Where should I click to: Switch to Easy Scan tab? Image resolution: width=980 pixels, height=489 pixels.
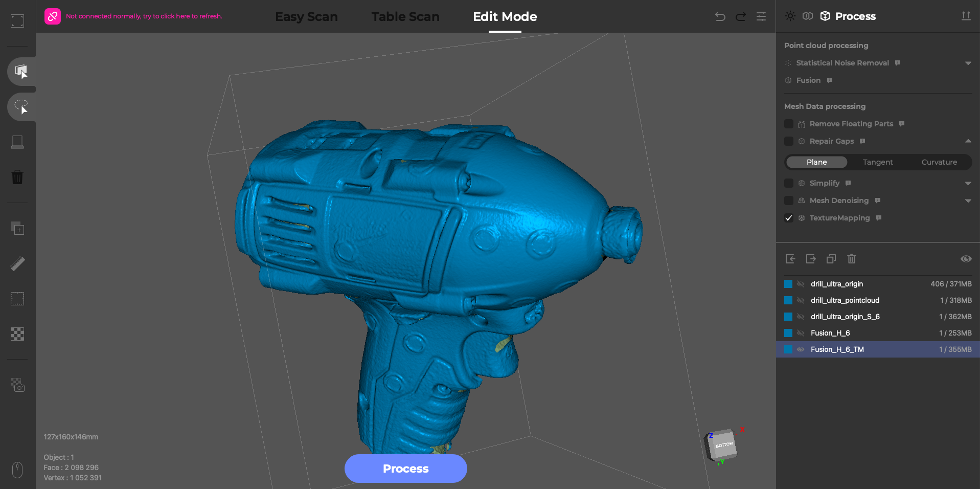pos(306,16)
